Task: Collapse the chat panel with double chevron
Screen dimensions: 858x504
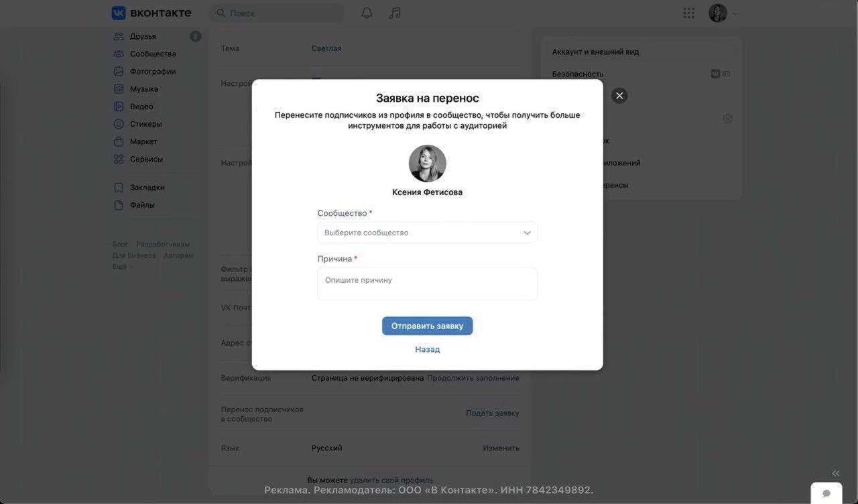Action: tap(836, 473)
